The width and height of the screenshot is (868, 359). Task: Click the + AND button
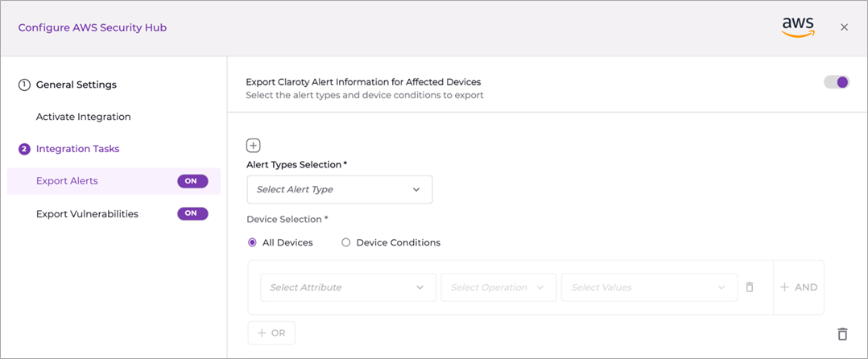click(799, 287)
